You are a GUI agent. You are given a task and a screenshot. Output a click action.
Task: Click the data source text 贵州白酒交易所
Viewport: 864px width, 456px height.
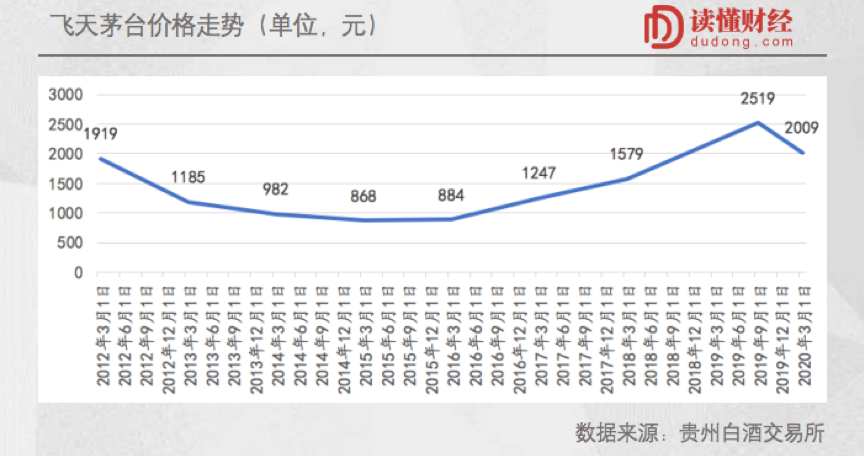[752, 433]
